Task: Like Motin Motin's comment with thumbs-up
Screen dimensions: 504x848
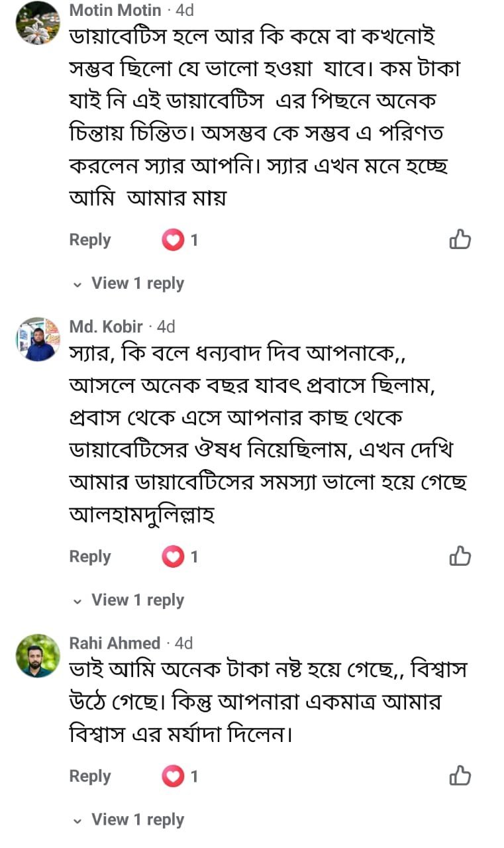Action: click(x=460, y=240)
